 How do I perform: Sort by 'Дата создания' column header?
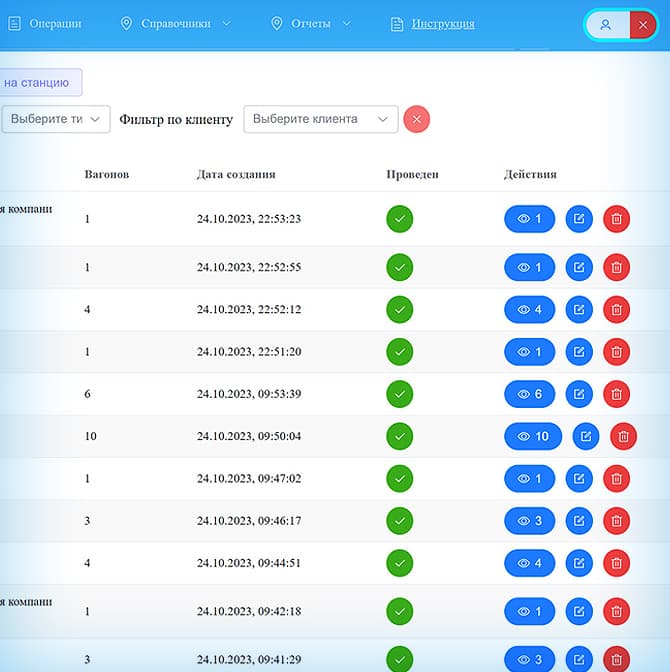point(236,174)
